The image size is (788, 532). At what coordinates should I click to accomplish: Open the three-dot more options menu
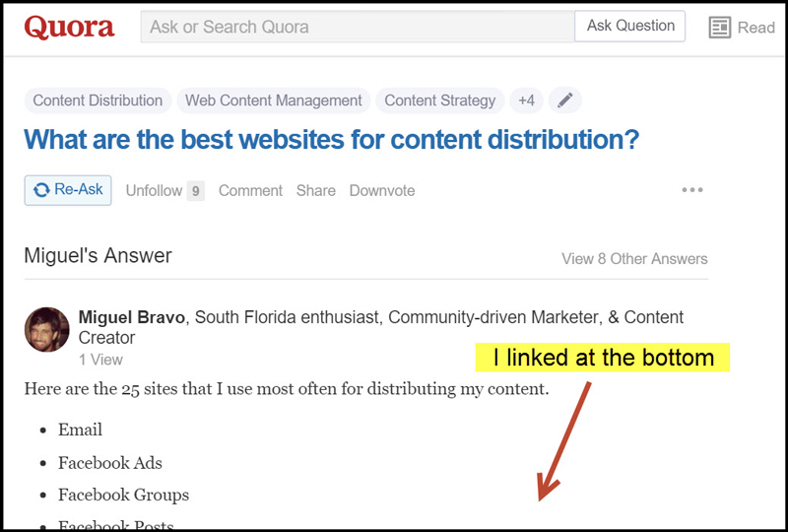tap(692, 190)
